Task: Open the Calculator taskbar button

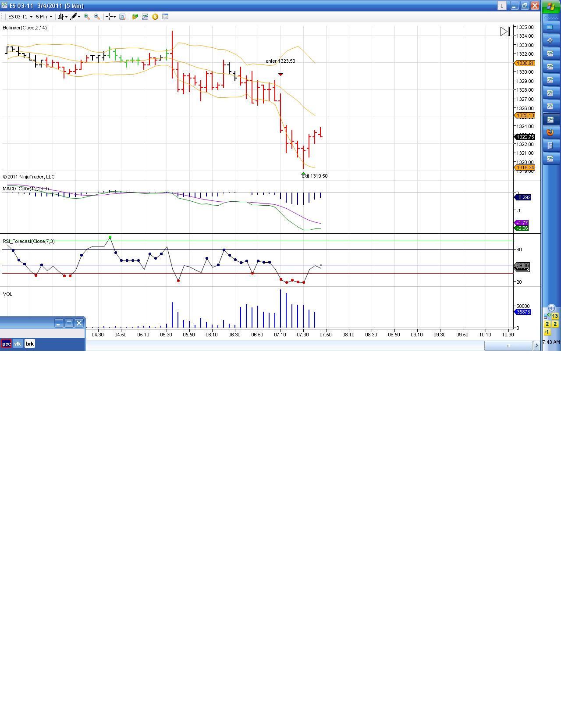Action: 550,146
